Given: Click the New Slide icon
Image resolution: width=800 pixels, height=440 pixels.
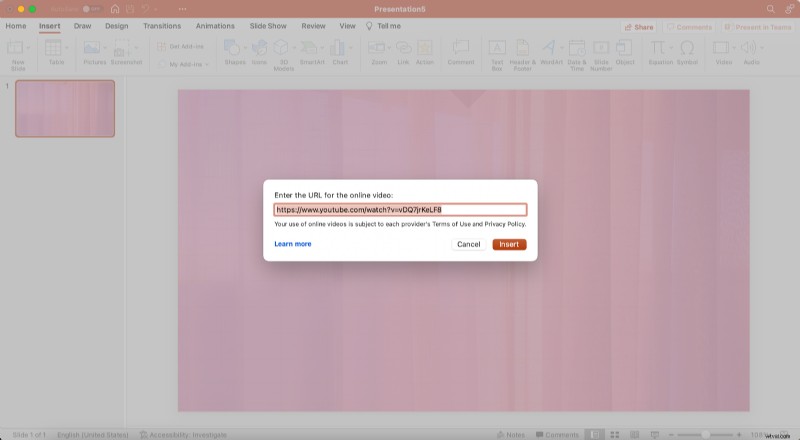Looking at the screenshot, I should 15,47.
